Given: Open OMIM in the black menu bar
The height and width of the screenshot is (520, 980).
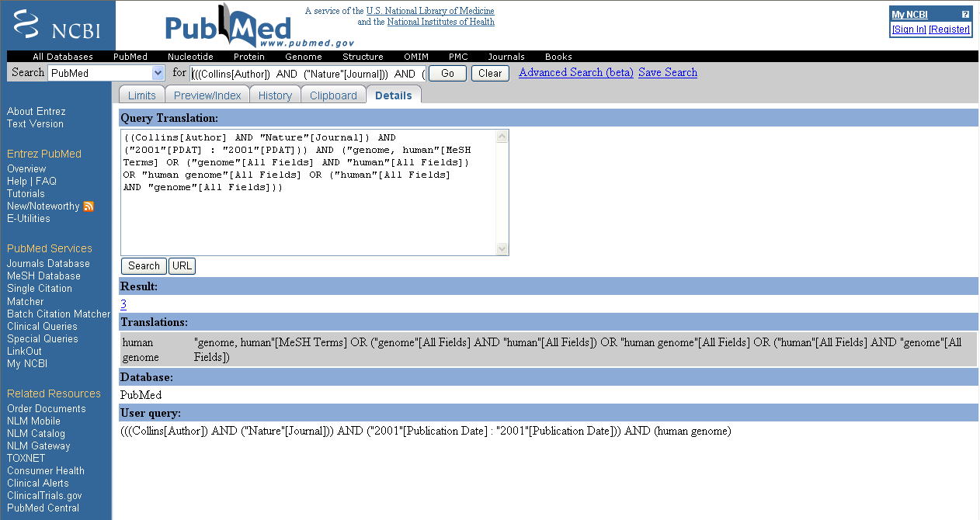Looking at the screenshot, I should [416, 57].
